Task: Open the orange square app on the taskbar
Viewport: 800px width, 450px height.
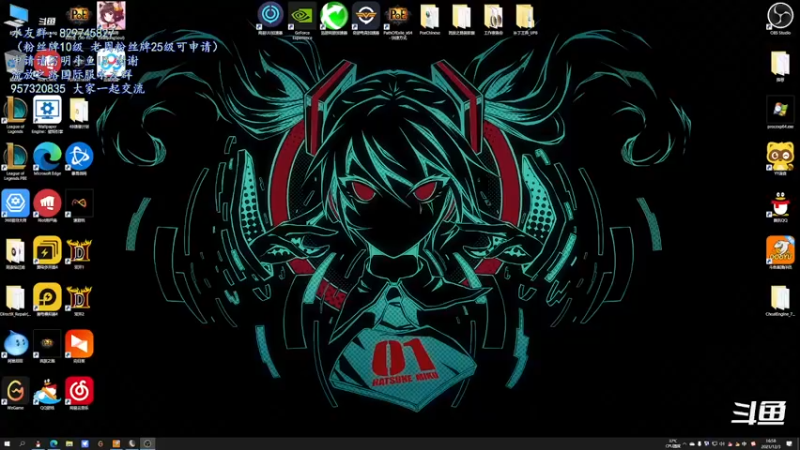Action: [116, 444]
